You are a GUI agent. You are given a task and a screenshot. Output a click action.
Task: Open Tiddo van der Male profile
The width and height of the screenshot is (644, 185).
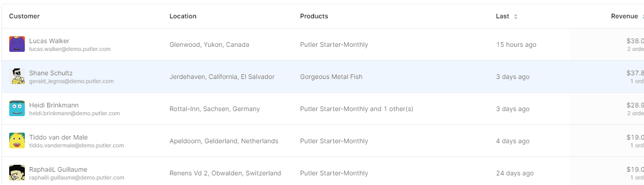58,137
